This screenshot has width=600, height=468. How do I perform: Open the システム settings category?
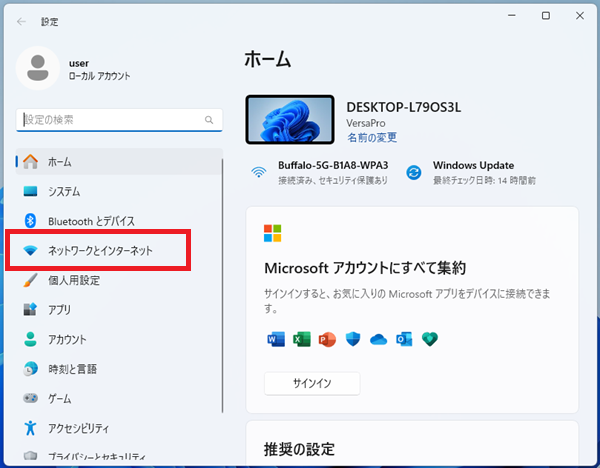119,191
